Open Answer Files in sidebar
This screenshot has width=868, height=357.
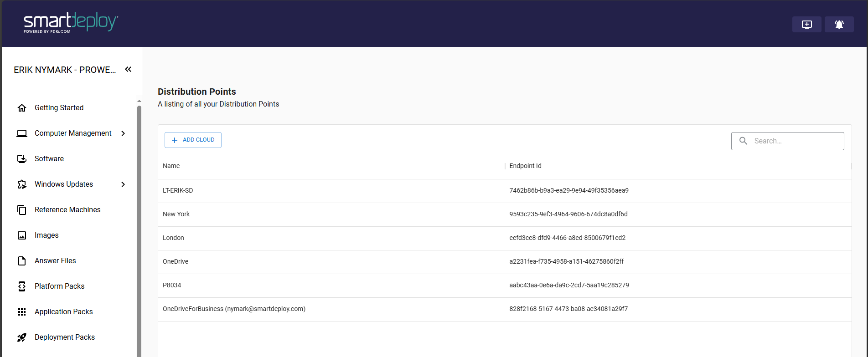click(x=55, y=261)
